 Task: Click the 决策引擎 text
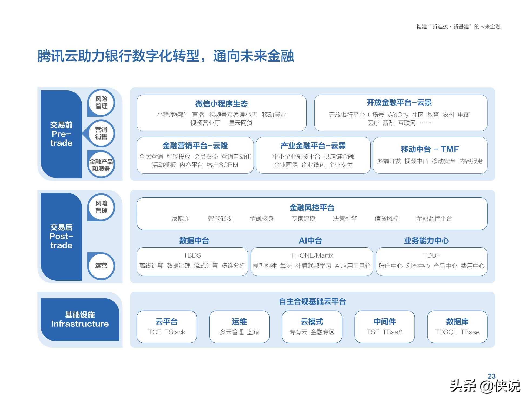345,218
